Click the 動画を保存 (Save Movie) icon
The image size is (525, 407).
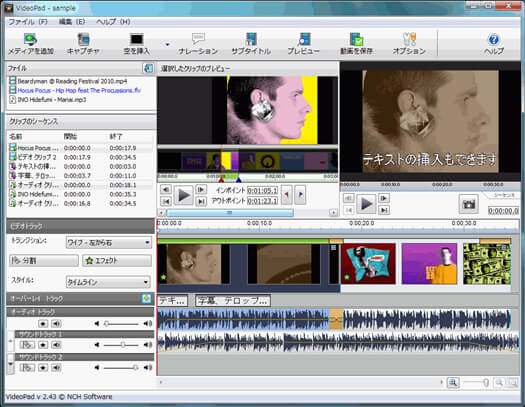click(356, 44)
